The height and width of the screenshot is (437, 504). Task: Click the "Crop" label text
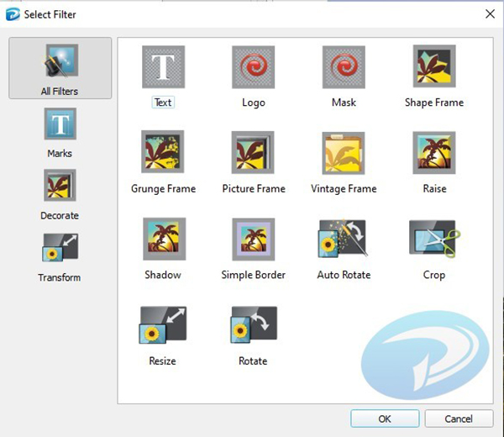[434, 275]
